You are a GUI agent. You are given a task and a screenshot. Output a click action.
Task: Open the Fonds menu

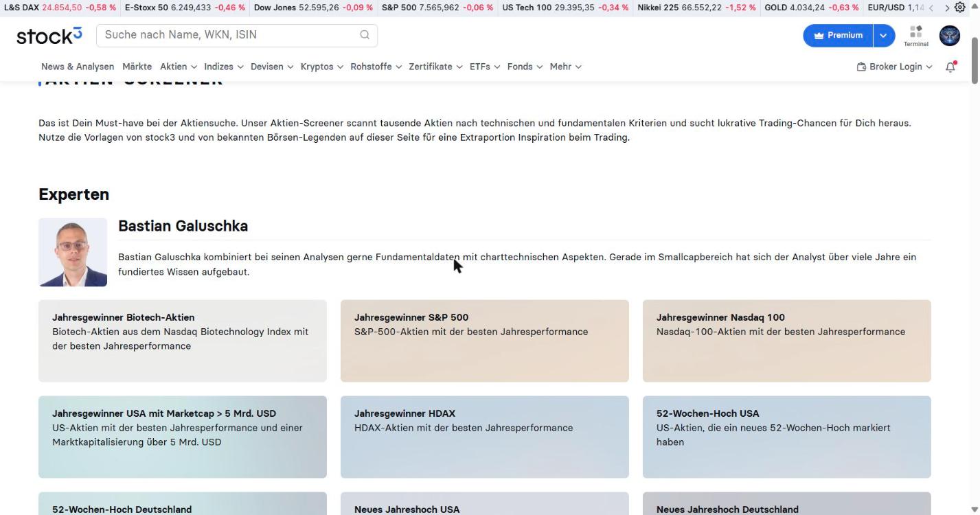point(525,67)
